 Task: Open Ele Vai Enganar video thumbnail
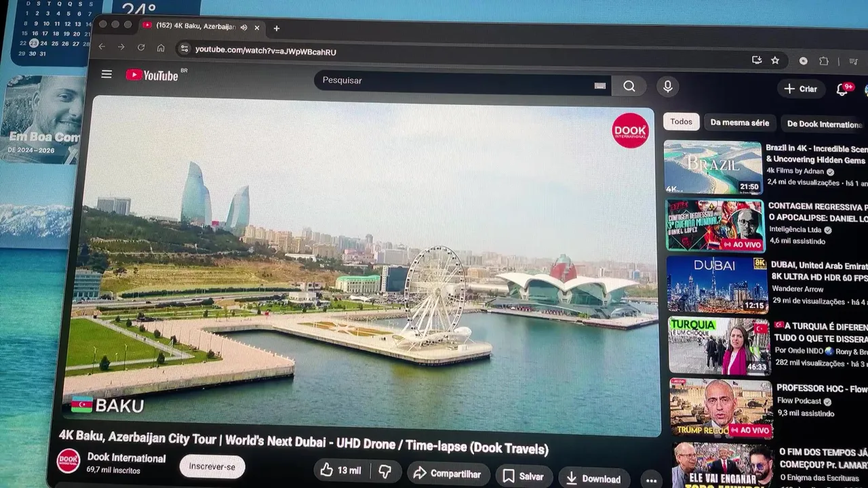click(723, 465)
